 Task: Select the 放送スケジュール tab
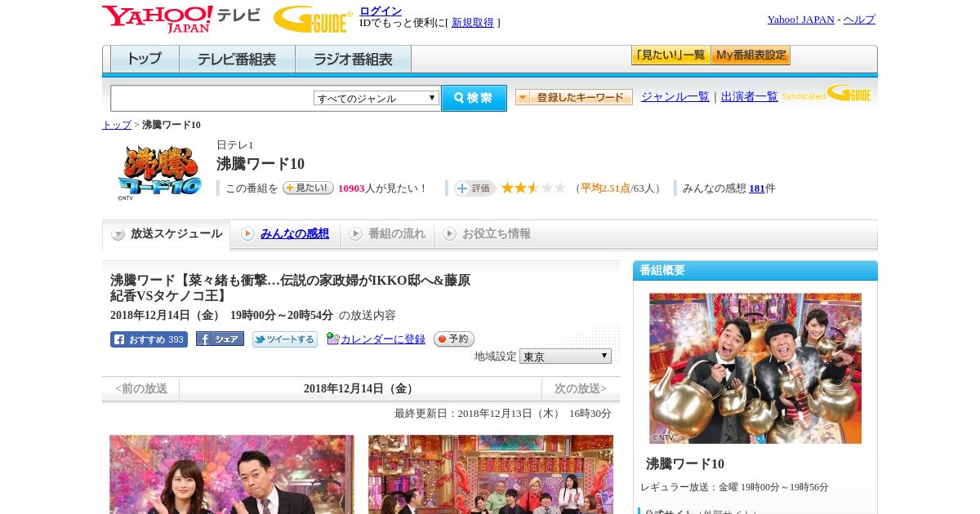click(167, 234)
